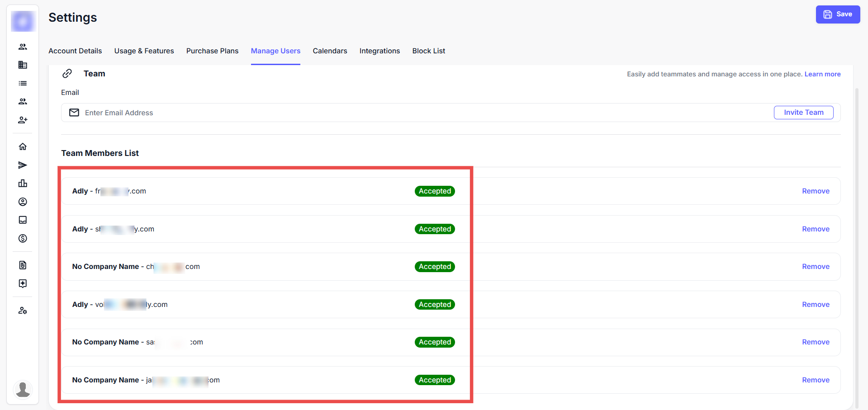
Task: Open the attachment document icon
Action: point(23,265)
